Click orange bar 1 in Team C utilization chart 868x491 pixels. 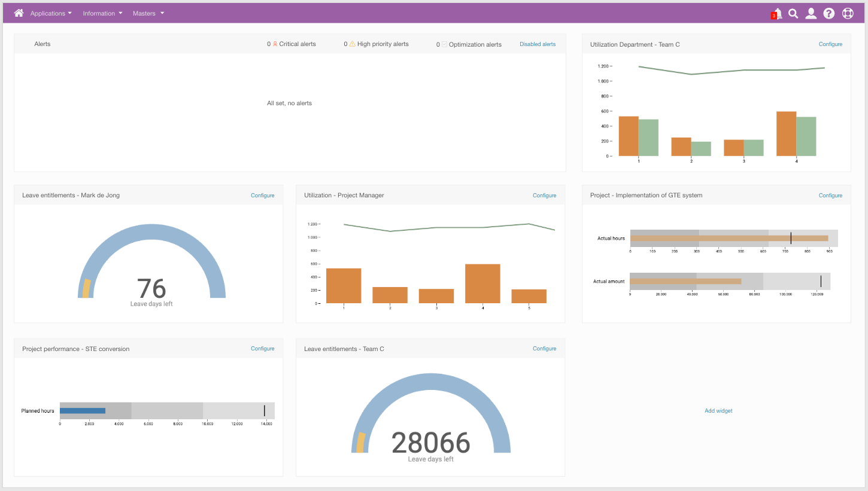629,136
